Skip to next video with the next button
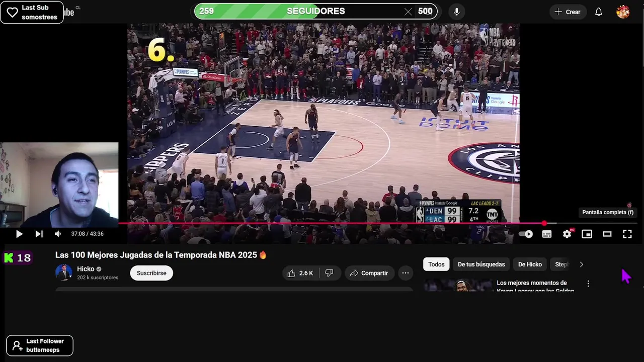Viewport: 644px width, 362px height. (x=39, y=234)
